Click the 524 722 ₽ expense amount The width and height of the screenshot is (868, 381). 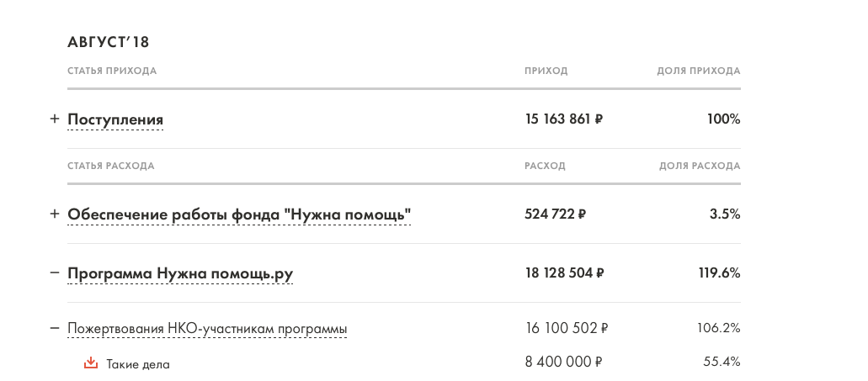(x=555, y=214)
